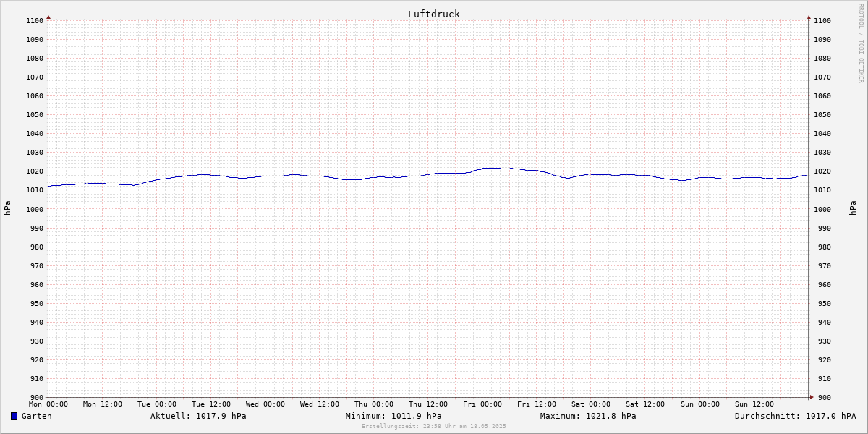Click the Mon 00:00 time axis label
868x434 pixels.
pos(48,404)
